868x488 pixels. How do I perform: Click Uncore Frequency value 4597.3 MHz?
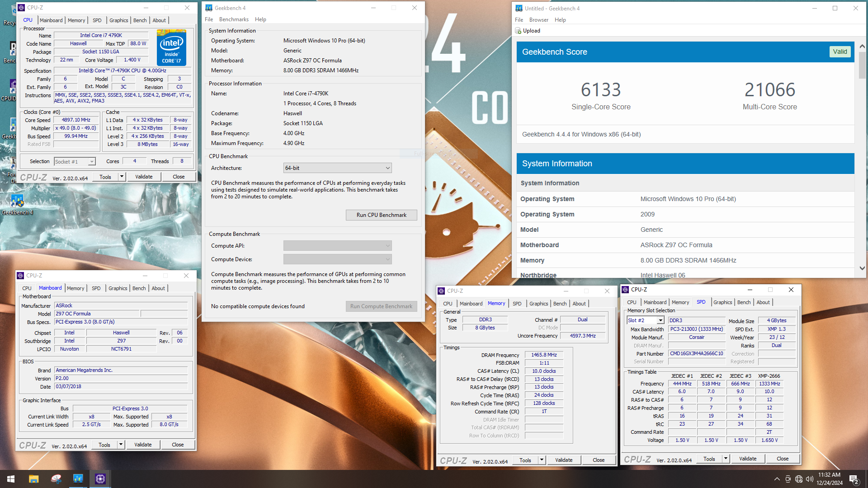click(583, 336)
